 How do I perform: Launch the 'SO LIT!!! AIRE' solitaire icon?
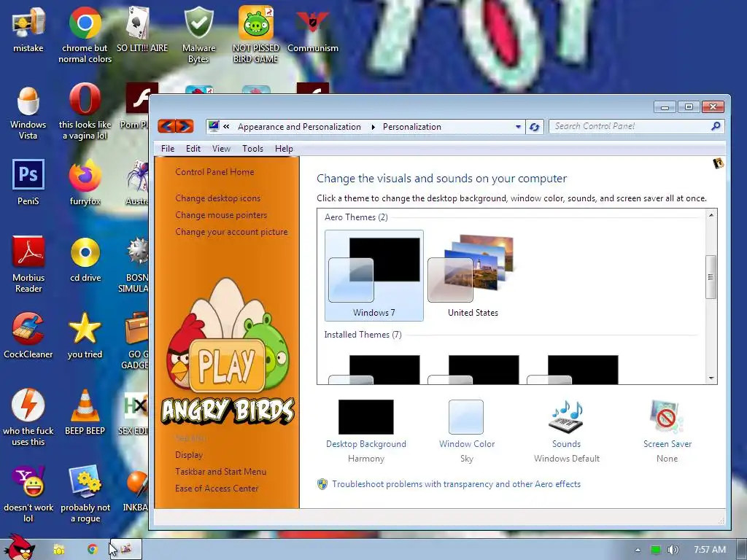click(x=142, y=28)
